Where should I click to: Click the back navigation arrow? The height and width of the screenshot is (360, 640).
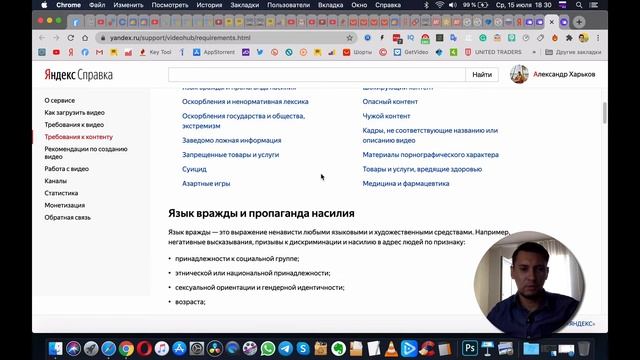(x=42, y=38)
